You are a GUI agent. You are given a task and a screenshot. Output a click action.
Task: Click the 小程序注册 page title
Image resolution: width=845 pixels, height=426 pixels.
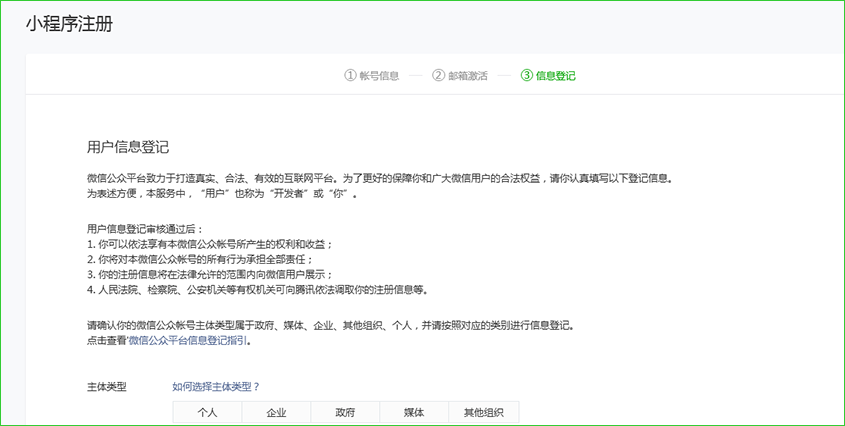(69, 24)
